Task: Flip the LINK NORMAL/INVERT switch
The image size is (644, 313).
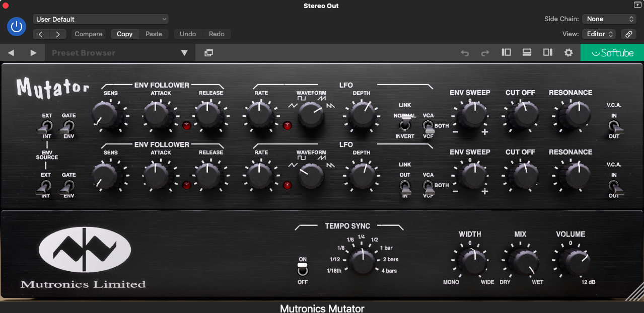Action: pos(405,124)
